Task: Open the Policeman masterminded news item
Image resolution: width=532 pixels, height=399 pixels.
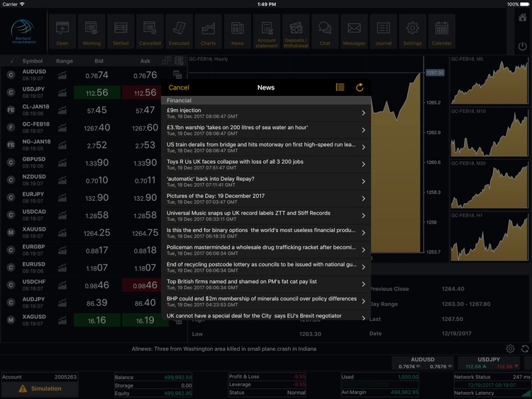Action: 266,250
